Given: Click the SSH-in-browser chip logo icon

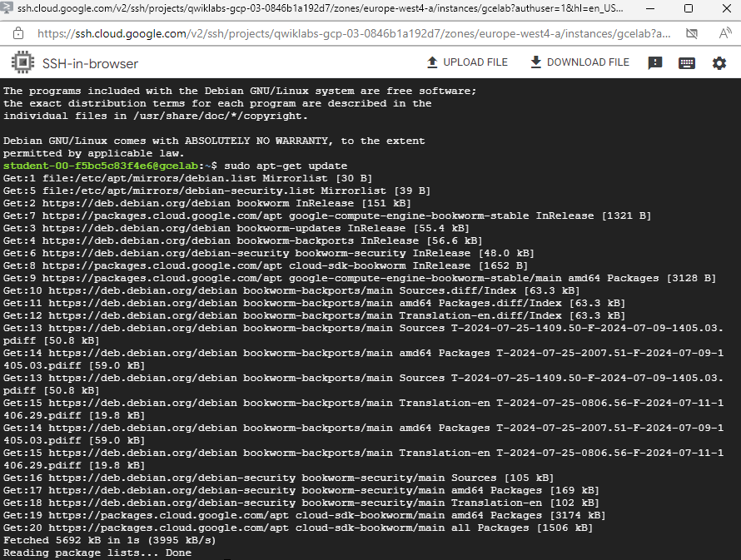Looking at the screenshot, I should coord(22,62).
